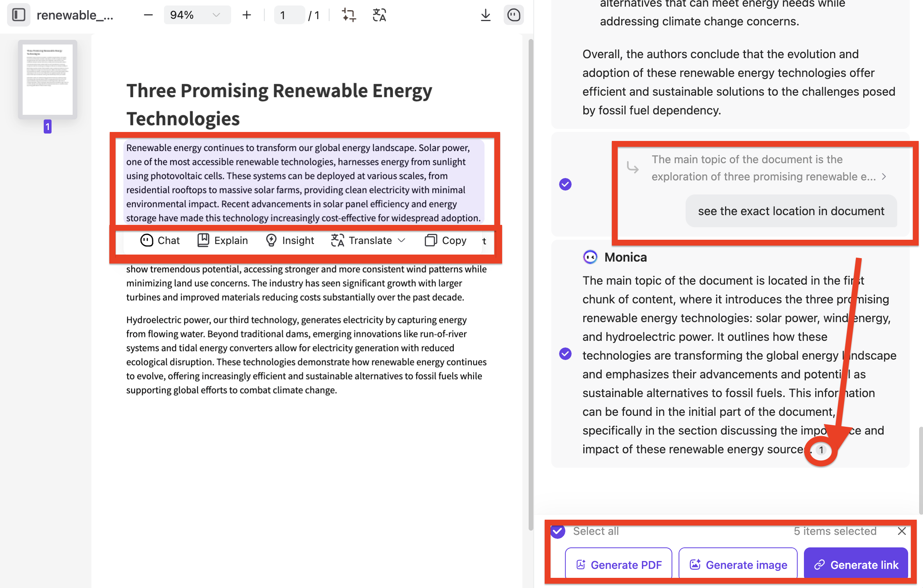Click the Insight lightbulb icon
The width and height of the screenshot is (923, 588).
[x=271, y=241]
